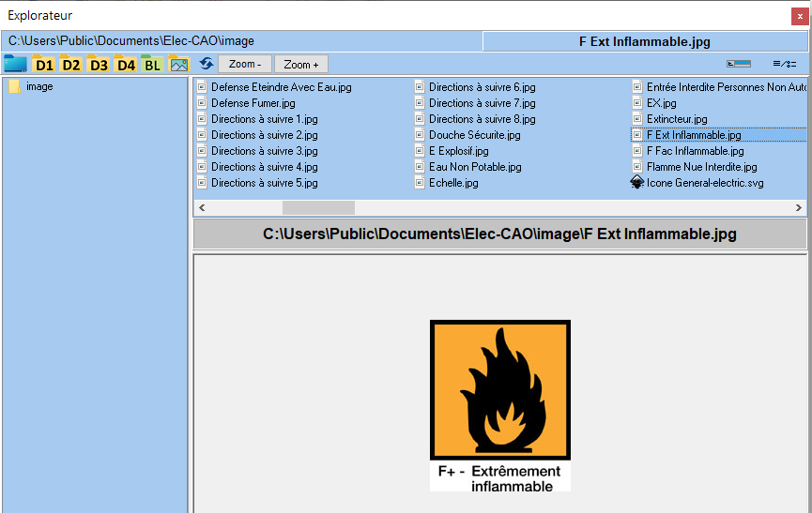Select Extincteur.jpg in file list
Screen dimensions: 812x513
[676, 119]
